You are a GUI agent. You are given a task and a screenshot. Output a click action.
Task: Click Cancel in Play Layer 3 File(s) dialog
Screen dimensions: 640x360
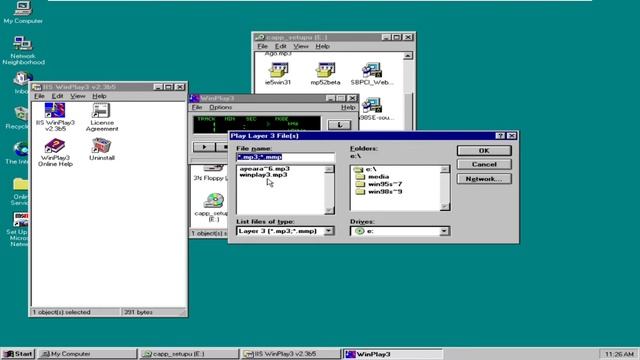pyautogui.click(x=484, y=164)
